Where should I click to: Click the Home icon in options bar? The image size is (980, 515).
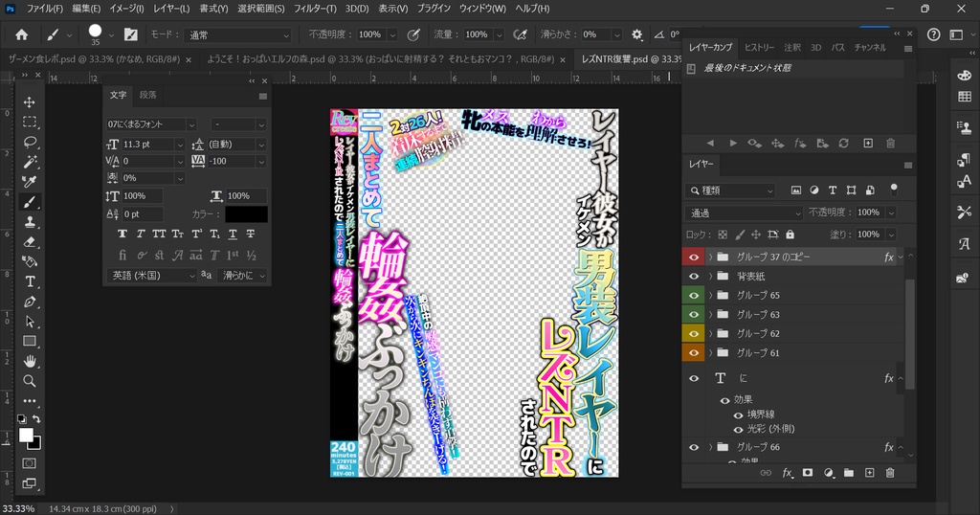pyautogui.click(x=21, y=35)
